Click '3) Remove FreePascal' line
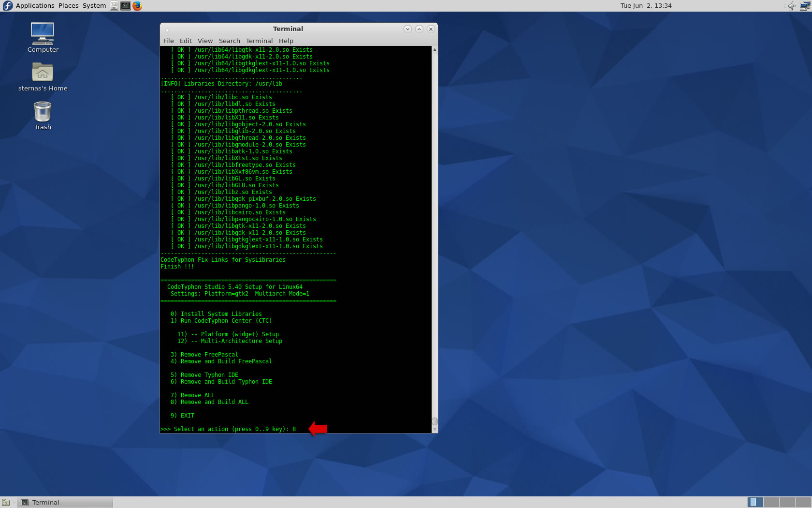The image size is (812, 508). pyautogui.click(x=204, y=355)
